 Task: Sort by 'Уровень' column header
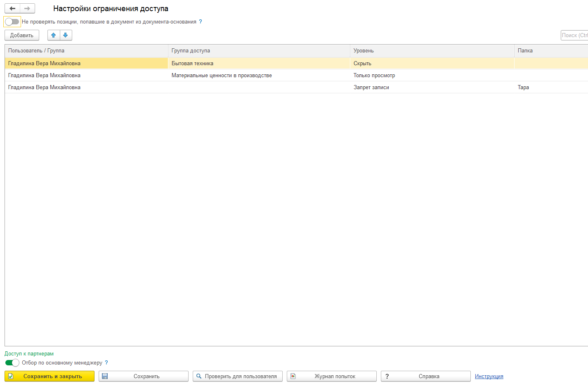(432, 51)
